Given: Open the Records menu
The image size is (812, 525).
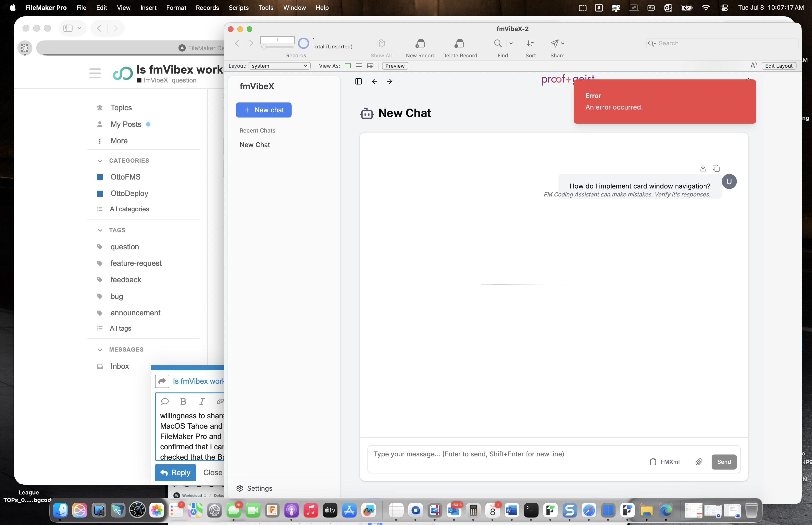Looking at the screenshot, I should pyautogui.click(x=207, y=8).
